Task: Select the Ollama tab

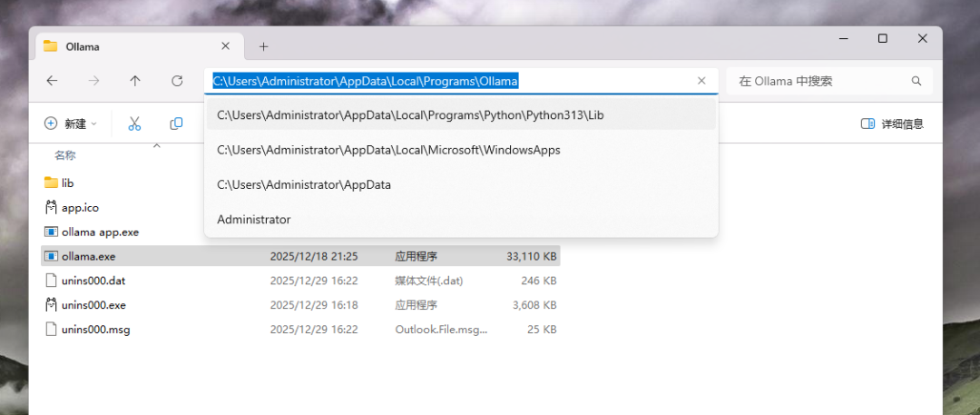Action: pyautogui.click(x=138, y=46)
